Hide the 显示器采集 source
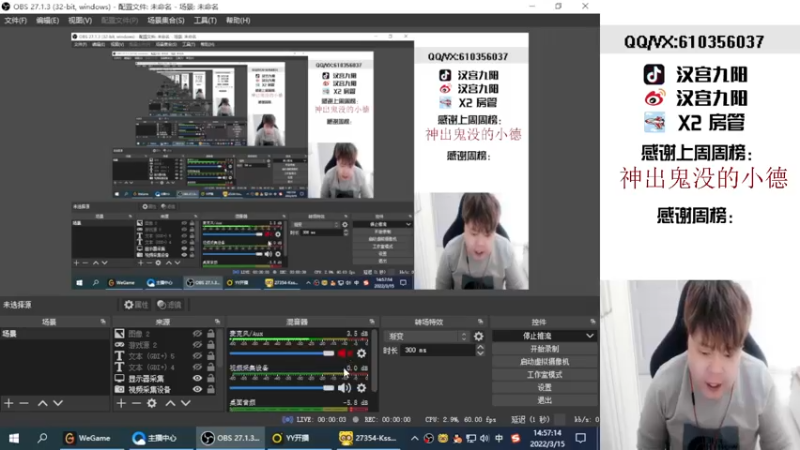800x450 pixels. click(197, 379)
